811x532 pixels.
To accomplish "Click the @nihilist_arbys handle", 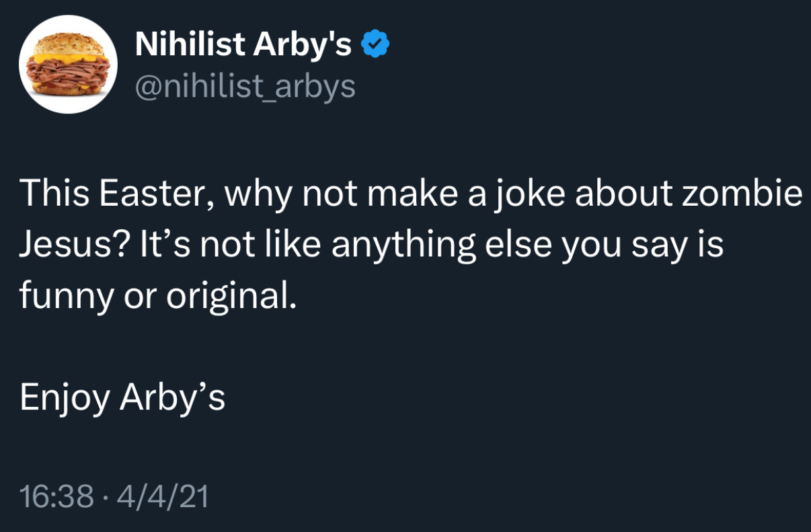I will (x=245, y=86).
